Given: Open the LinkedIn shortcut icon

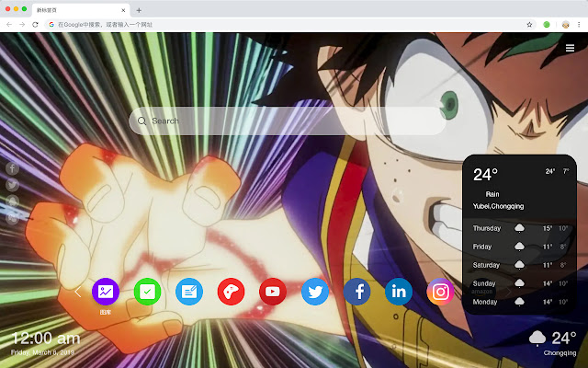Looking at the screenshot, I should point(399,292).
